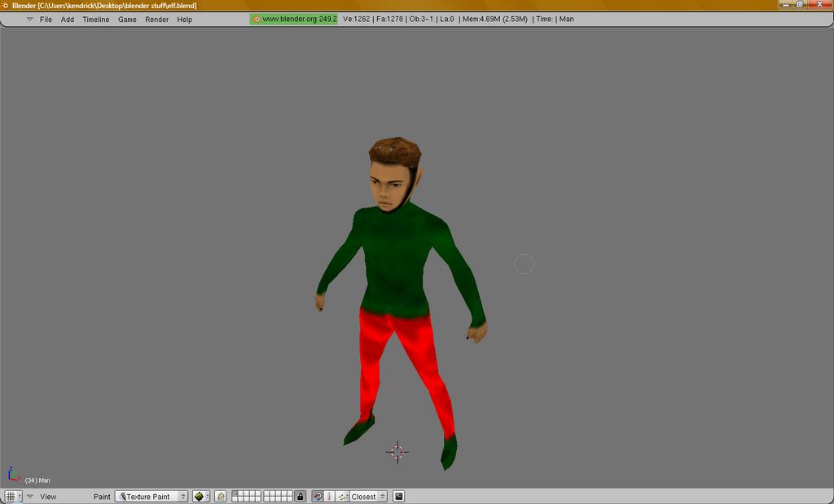Click the snap element type icon
Viewport: 834px width, 504px height.
pyautogui.click(x=329, y=497)
